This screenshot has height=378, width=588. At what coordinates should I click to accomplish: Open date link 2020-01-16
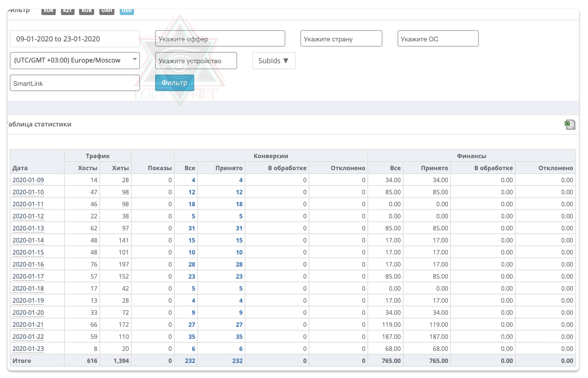pyautogui.click(x=28, y=264)
